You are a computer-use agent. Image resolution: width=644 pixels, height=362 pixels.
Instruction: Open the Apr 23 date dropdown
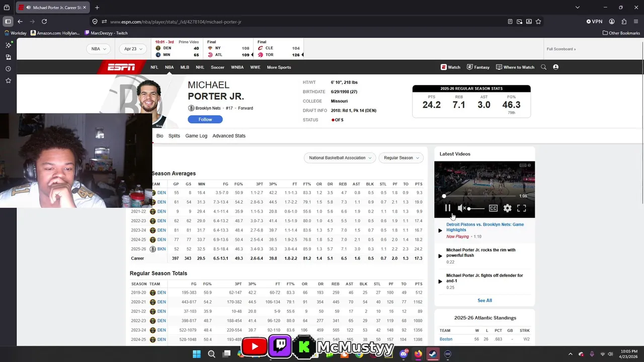pos(133,49)
